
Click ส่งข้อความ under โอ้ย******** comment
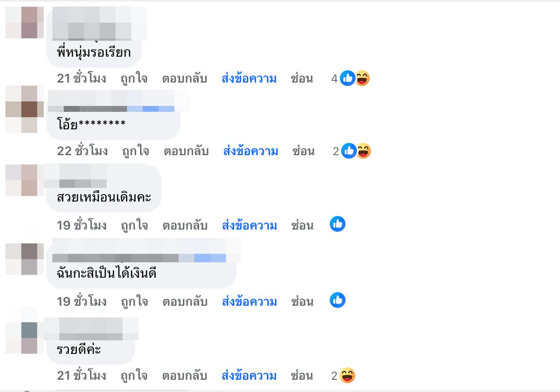coord(251,151)
